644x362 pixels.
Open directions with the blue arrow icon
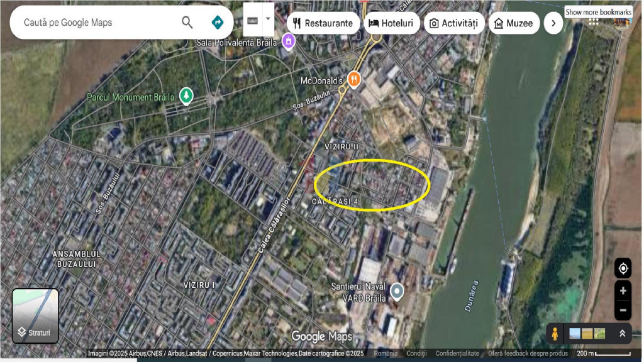[218, 23]
